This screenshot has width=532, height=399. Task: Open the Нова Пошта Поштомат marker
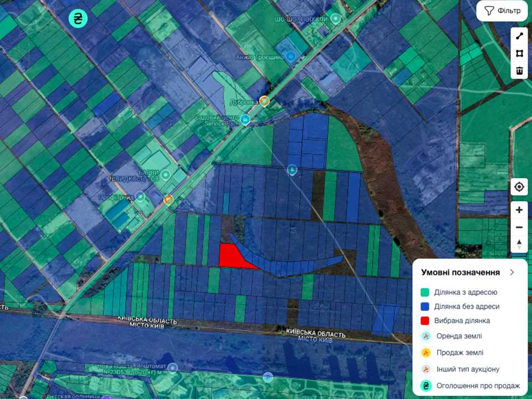pyautogui.click(x=173, y=367)
